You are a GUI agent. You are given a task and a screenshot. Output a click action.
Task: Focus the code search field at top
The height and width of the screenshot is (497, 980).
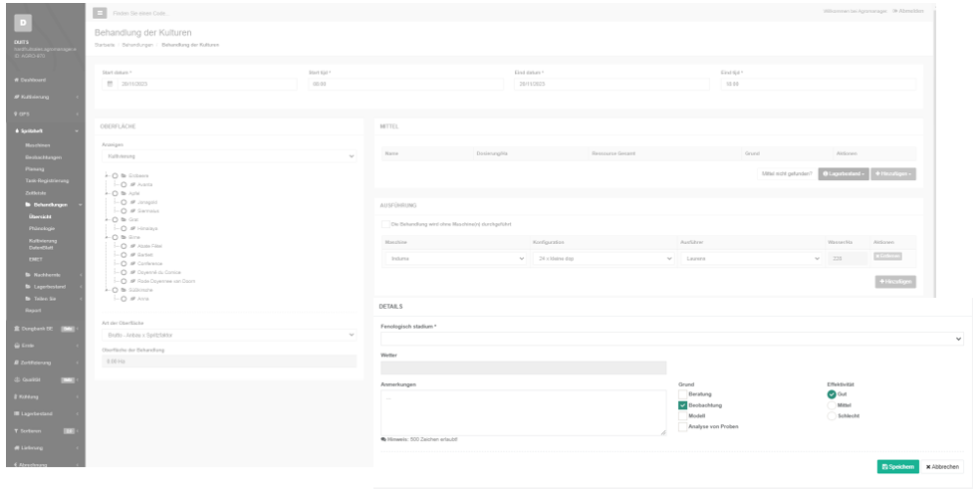141,13
